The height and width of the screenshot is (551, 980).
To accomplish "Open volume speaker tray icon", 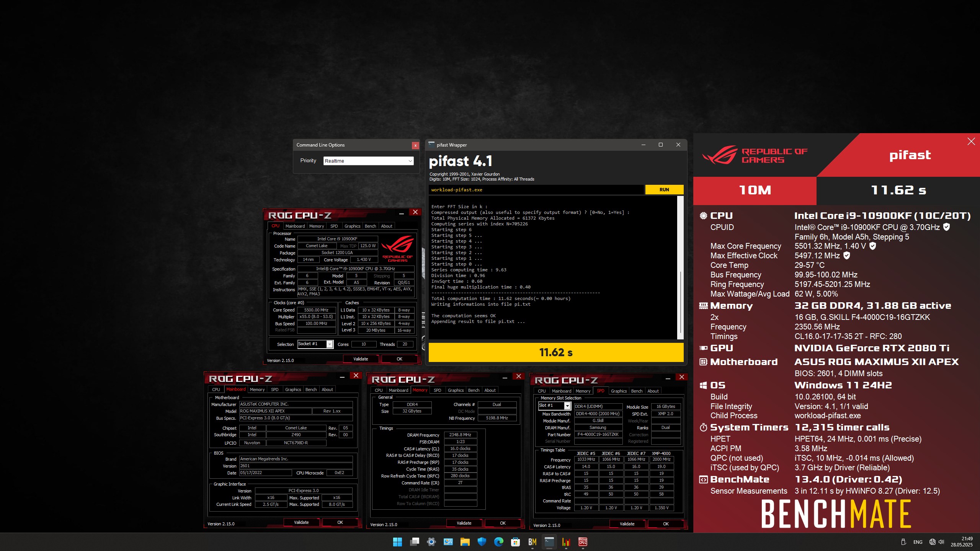I will click(942, 542).
